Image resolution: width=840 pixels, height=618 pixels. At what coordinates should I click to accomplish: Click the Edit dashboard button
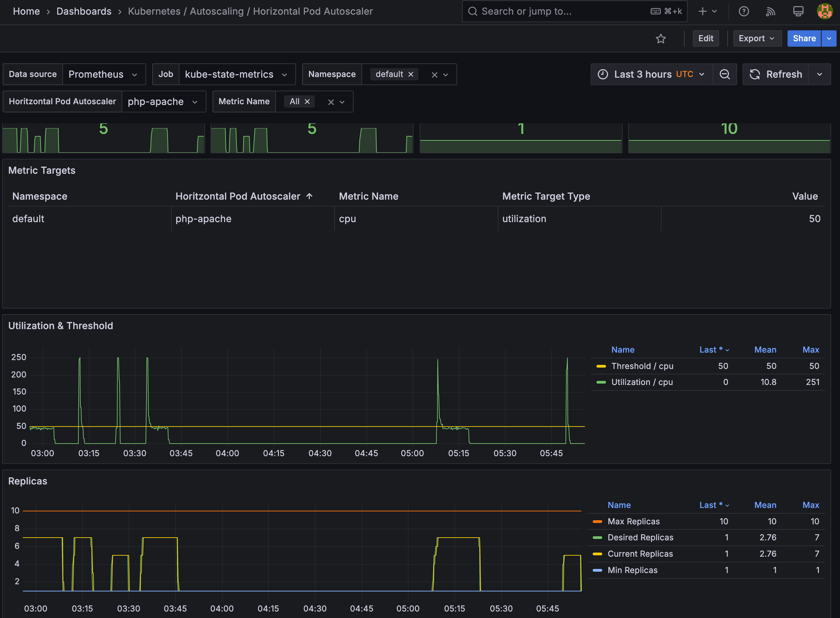point(705,38)
